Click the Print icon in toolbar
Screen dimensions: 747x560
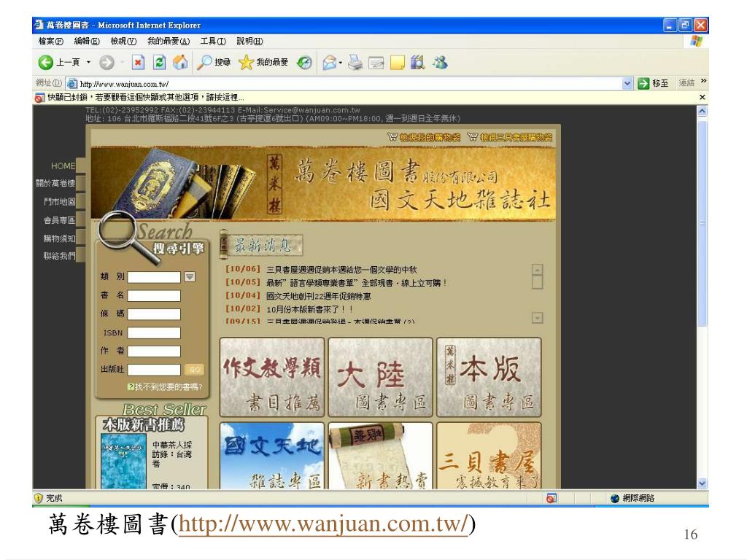[355, 63]
